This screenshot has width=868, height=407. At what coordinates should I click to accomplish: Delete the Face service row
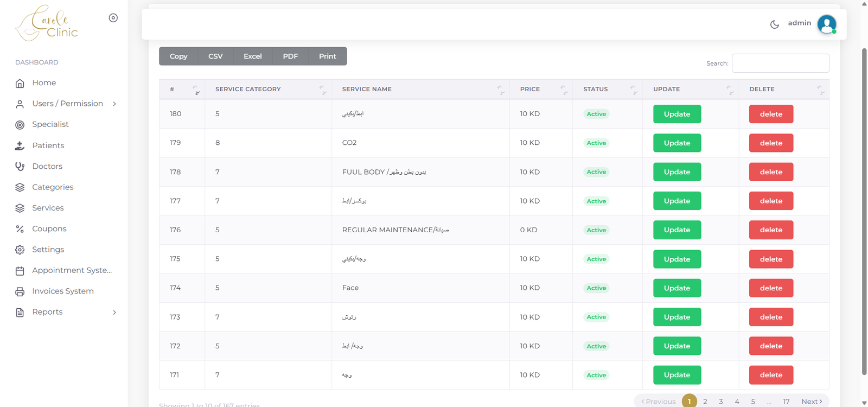click(x=771, y=288)
